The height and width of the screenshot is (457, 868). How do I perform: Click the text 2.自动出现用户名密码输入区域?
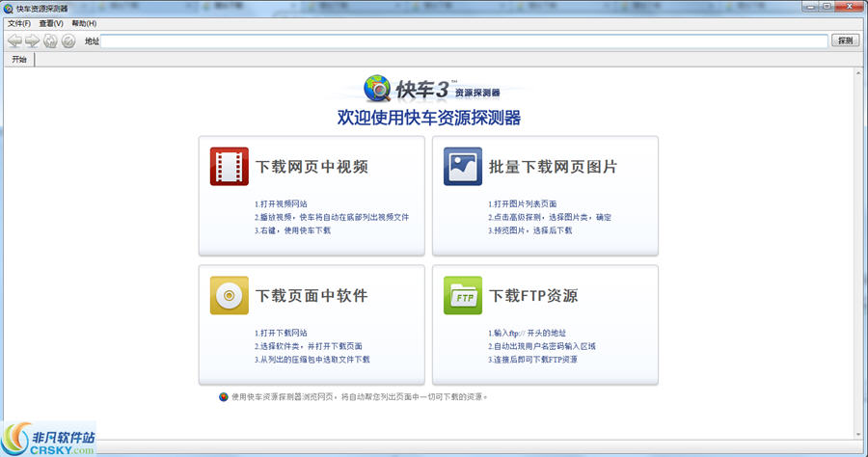tap(542, 346)
